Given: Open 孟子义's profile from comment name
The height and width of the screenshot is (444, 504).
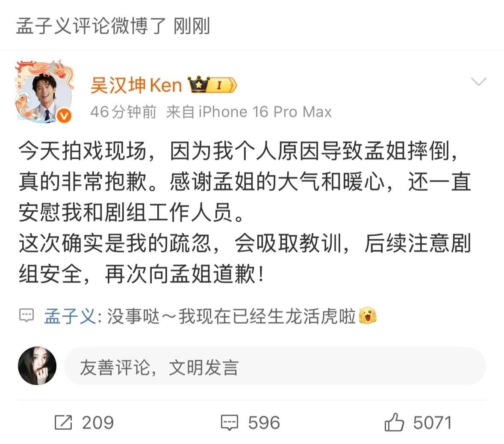Looking at the screenshot, I should pos(70,316).
